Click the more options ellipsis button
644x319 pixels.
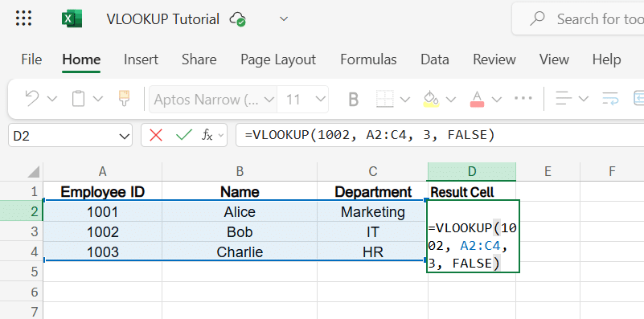[523, 99]
